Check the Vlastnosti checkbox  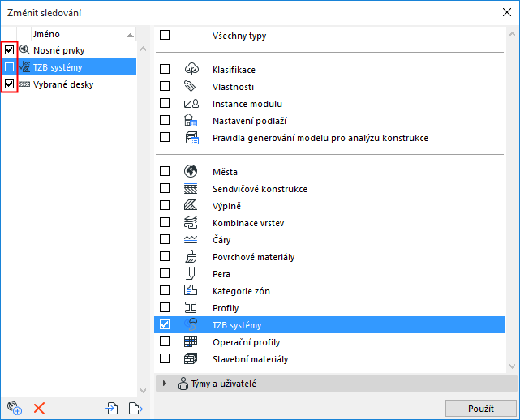point(165,86)
